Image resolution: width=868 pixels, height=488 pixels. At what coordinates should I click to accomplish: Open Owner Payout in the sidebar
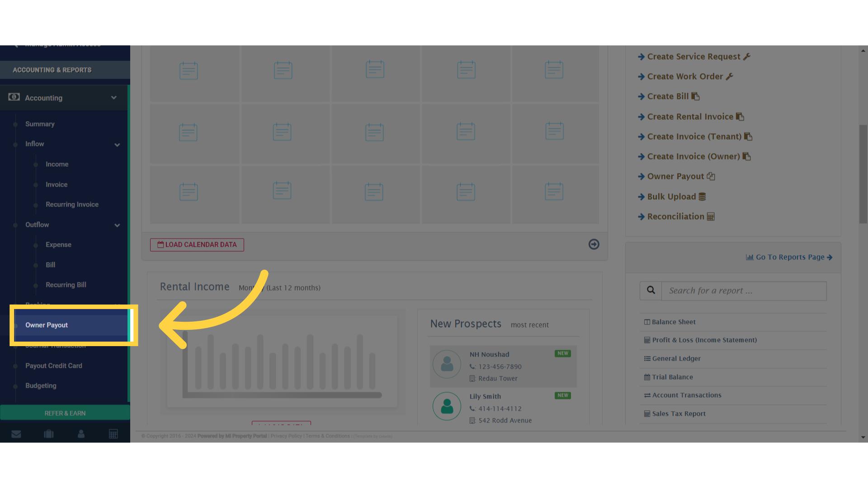[47, 325]
